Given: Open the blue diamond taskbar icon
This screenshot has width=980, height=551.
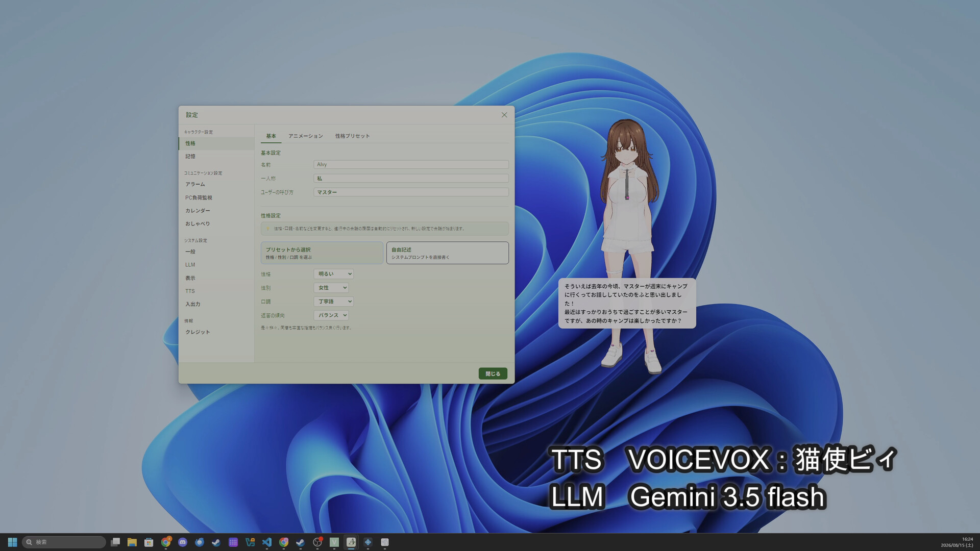Looking at the screenshot, I should click(x=368, y=542).
